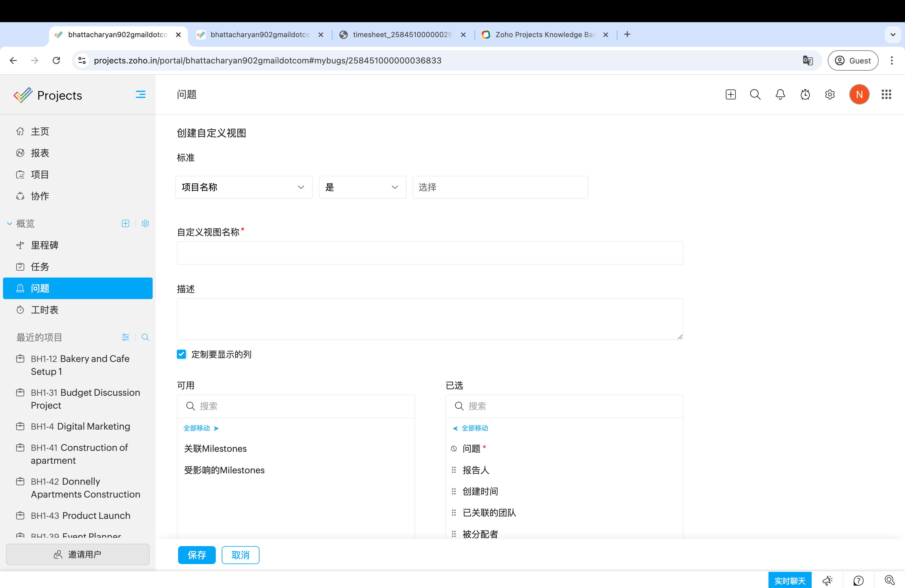Viewport: 905px width, 588px height.
Task: Open 工时表 in the sidebar
Action: tap(45, 310)
